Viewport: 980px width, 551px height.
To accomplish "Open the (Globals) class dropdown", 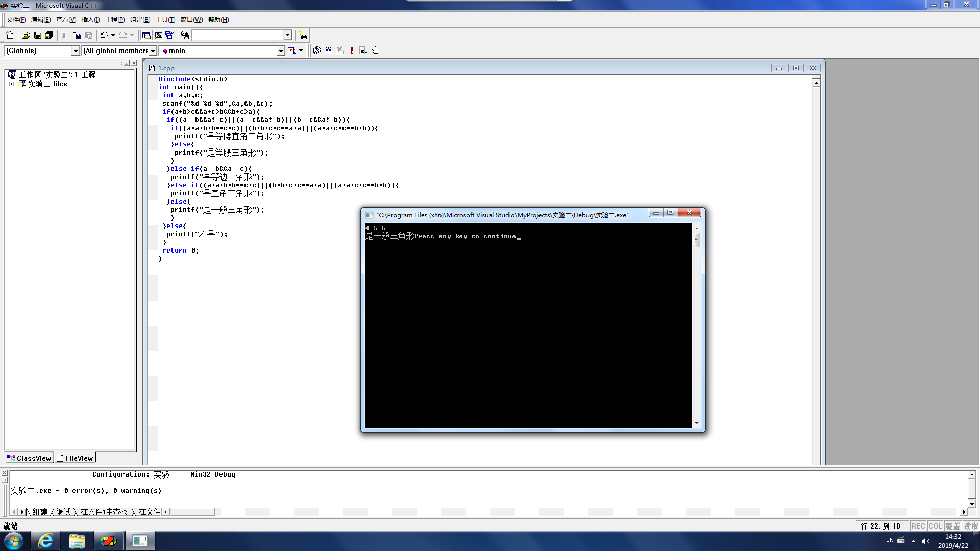I will [x=76, y=51].
